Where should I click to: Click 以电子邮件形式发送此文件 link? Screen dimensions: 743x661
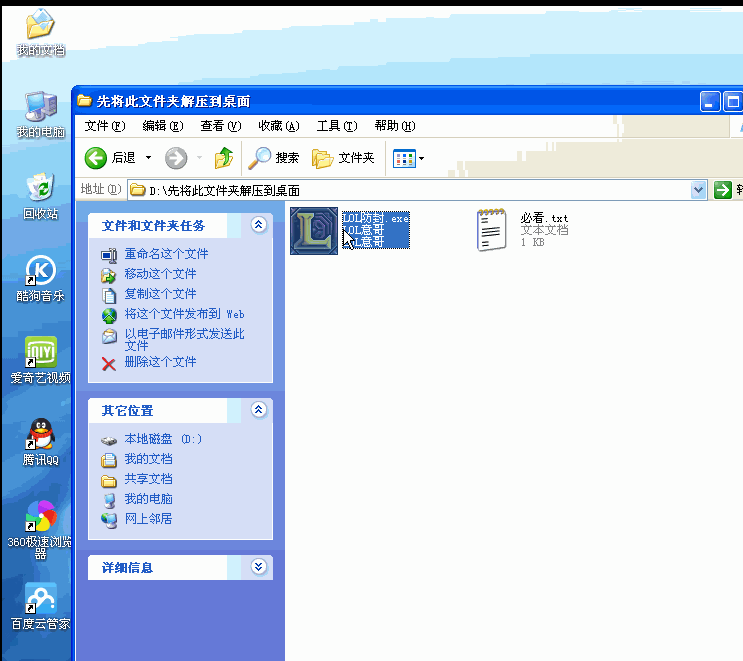click(184, 340)
